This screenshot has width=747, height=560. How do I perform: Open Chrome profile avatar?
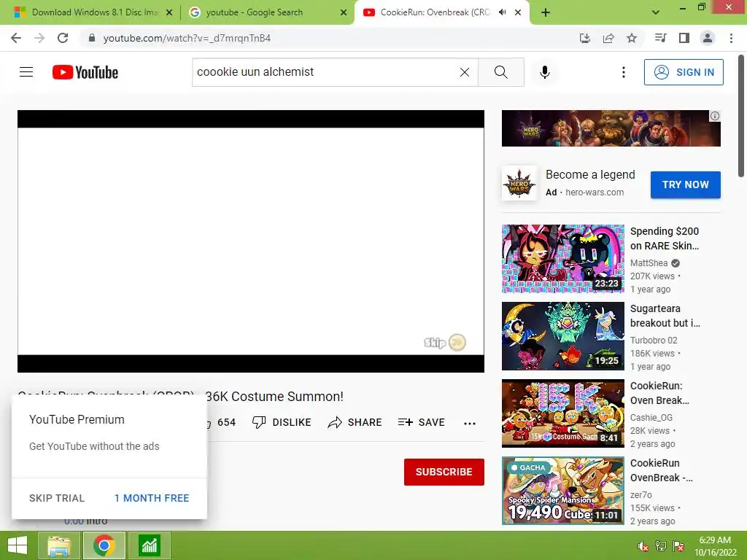point(708,38)
